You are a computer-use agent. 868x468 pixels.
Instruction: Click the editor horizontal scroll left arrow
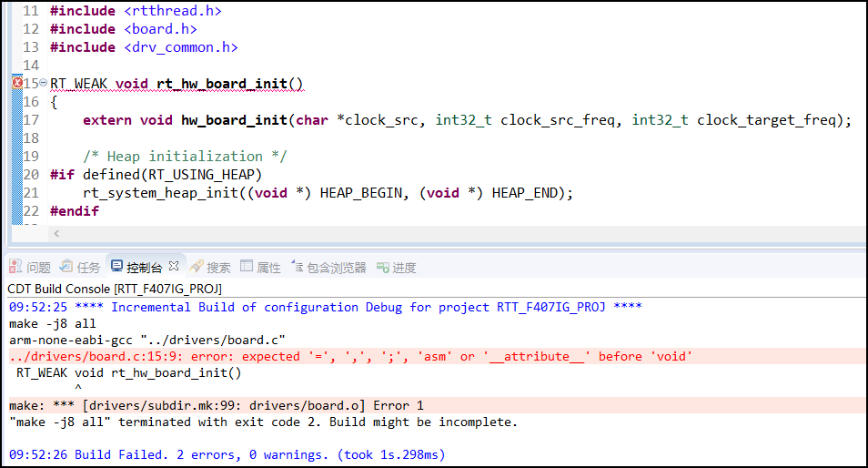56,234
